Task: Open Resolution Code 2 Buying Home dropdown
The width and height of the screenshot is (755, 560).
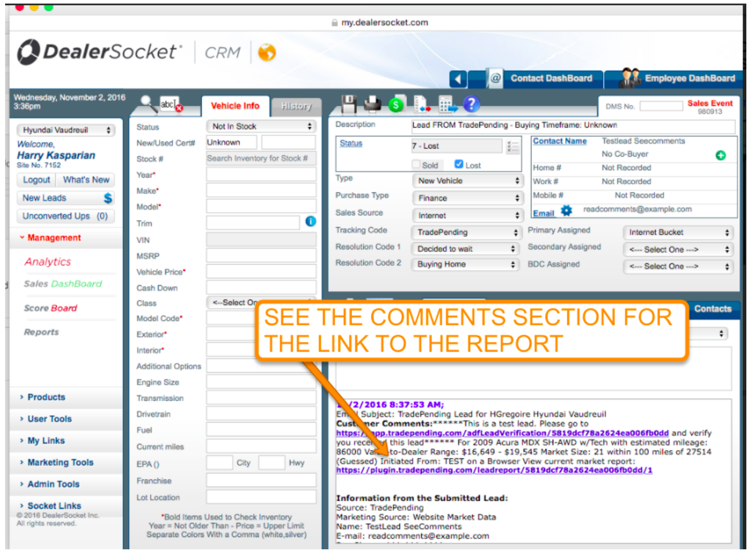Action: coord(465,265)
